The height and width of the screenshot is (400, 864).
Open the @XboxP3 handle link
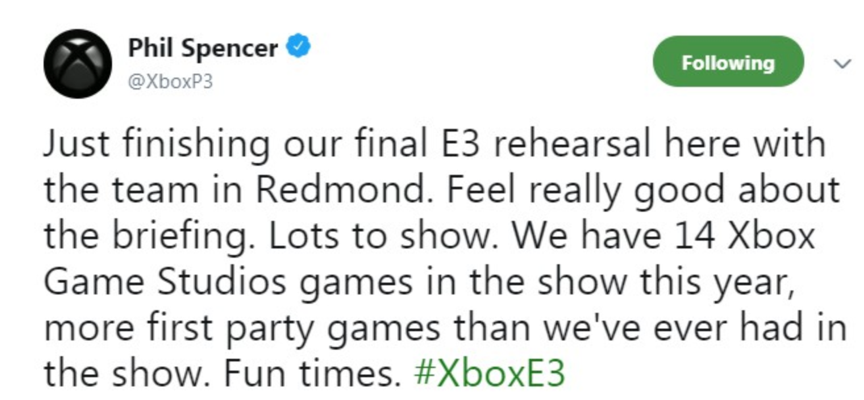coord(170,82)
